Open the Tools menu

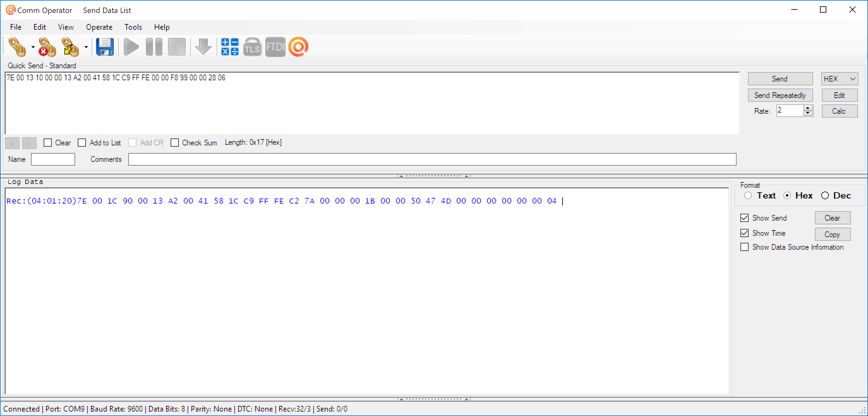[x=133, y=27]
